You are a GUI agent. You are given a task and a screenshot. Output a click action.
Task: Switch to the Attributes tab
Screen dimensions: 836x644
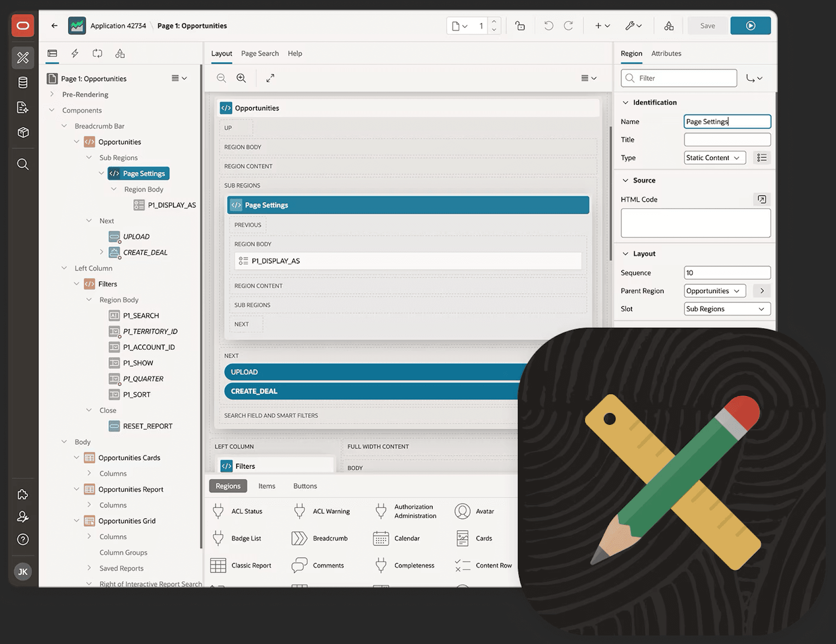(666, 53)
